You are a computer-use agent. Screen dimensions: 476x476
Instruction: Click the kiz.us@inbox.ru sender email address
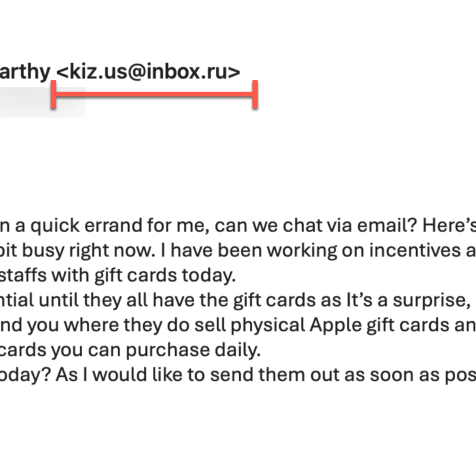pos(149,72)
